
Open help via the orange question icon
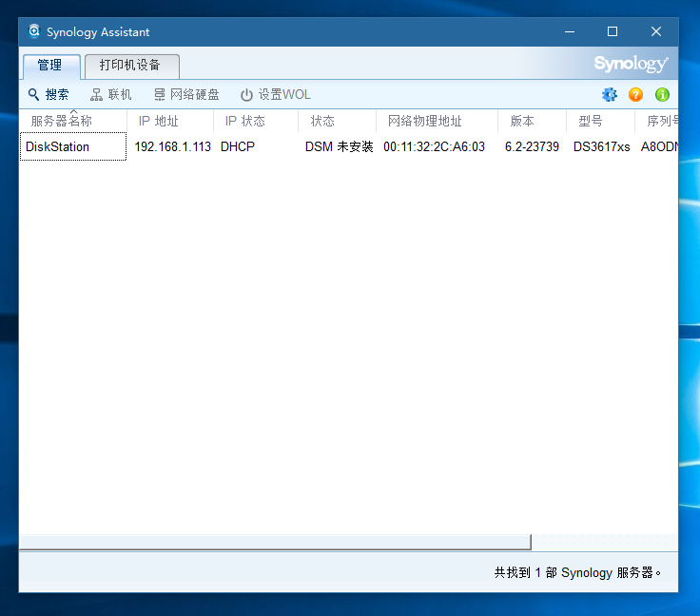(x=636, y=95)
